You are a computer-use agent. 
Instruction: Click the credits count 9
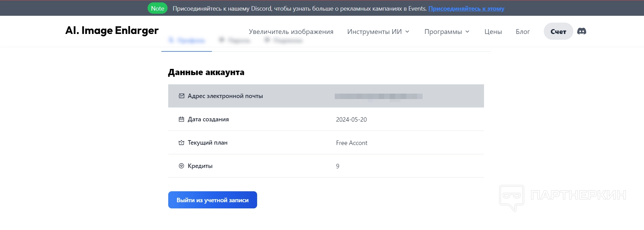(x=338, y=166)
